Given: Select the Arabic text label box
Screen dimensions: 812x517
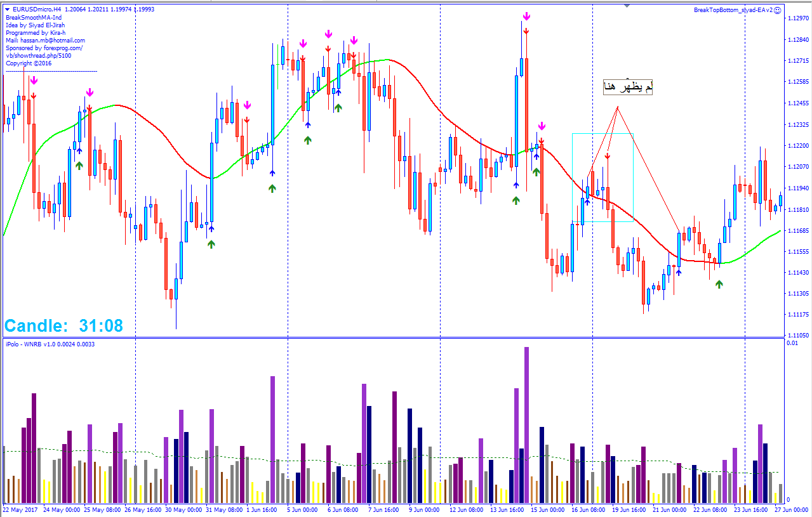Looking at the screenshot, I should [628, 88].
